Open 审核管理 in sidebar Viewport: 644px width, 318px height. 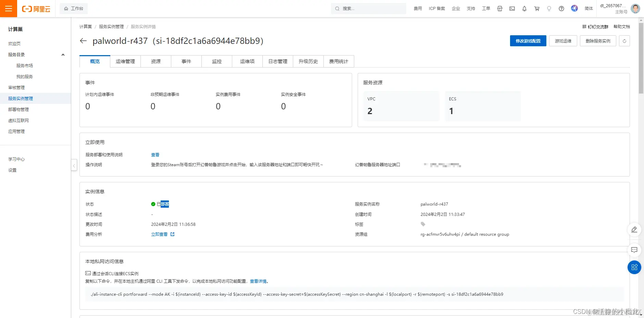pyautogui.click(x=16, y=87)
